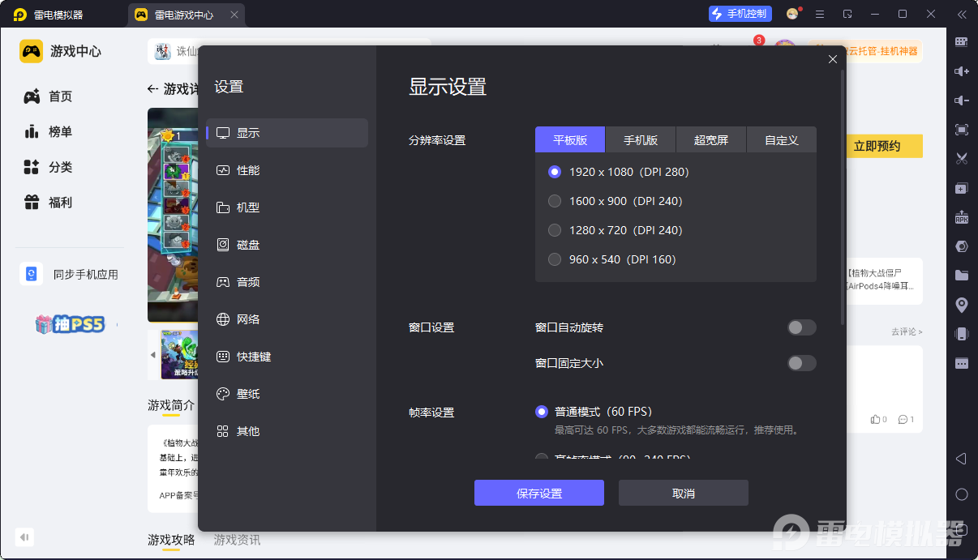Select 音频 settings category

(287, 282)
